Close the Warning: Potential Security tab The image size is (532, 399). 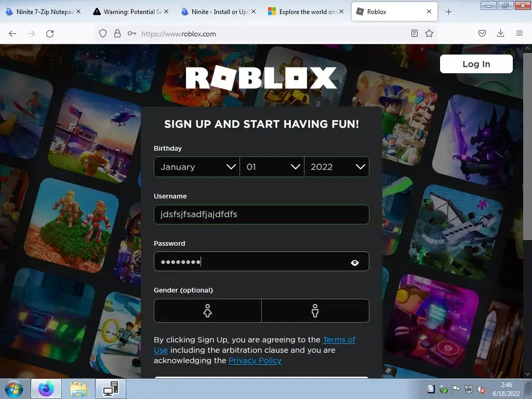(166, 11)
